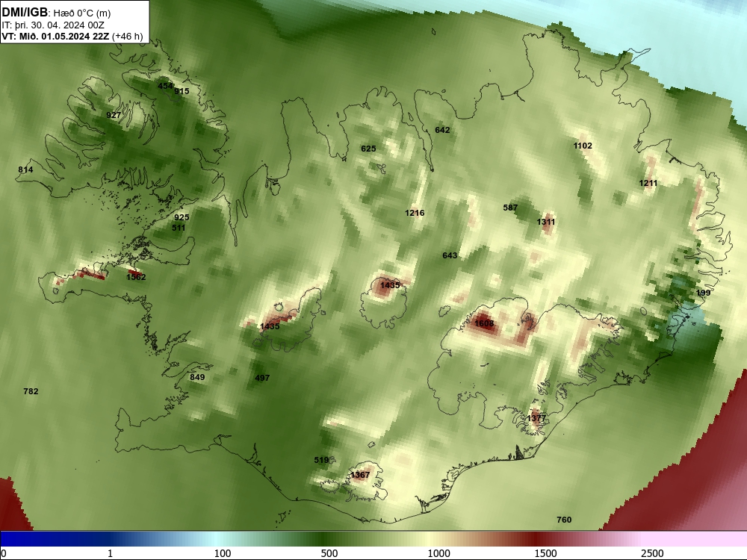Click the 915 height value on the map
The height and width of the screenshot is (560, 747).
point(182,91)
